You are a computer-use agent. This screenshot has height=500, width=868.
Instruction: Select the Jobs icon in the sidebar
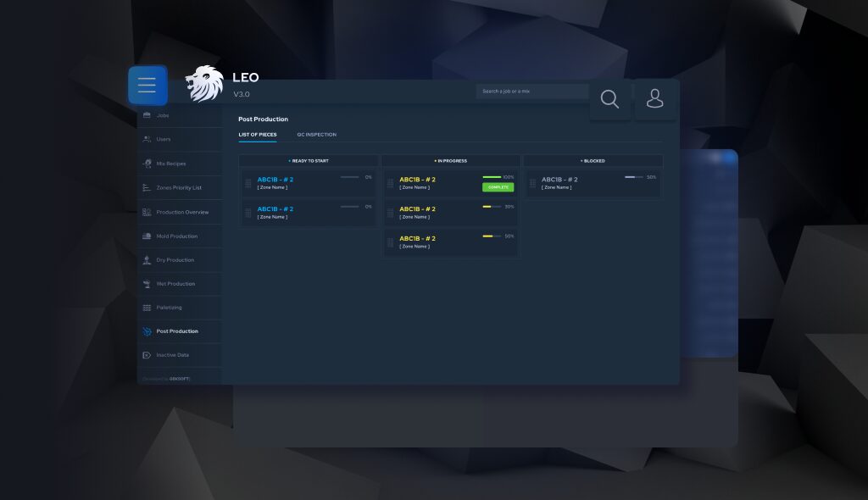pyautogui.click(x=146, y=115)
